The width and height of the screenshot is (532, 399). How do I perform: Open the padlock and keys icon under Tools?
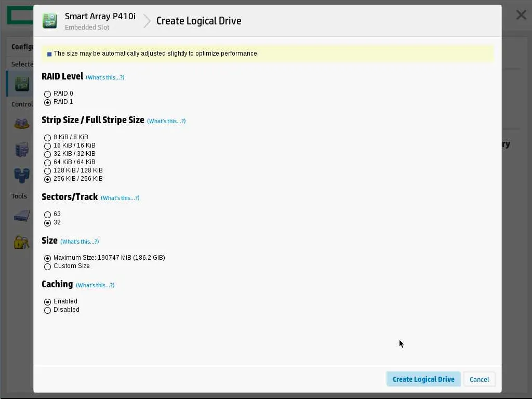coord(22,242)
